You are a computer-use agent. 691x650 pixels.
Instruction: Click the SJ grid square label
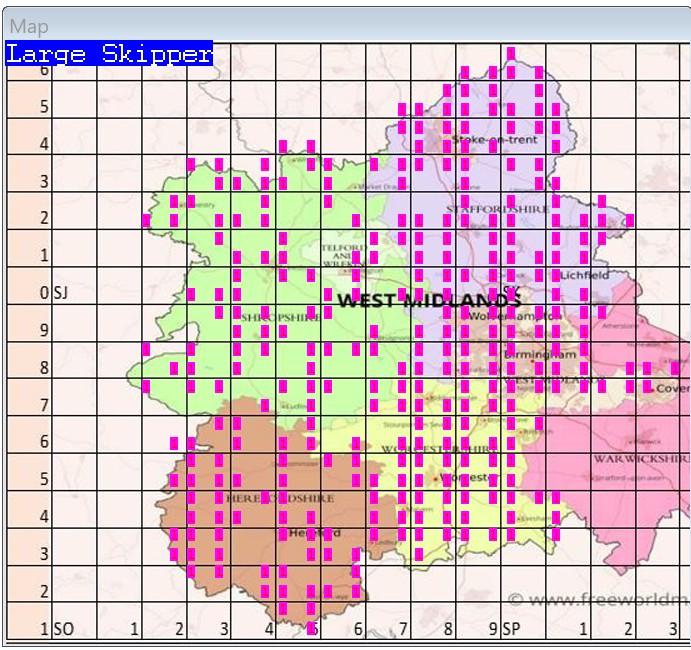59,293
